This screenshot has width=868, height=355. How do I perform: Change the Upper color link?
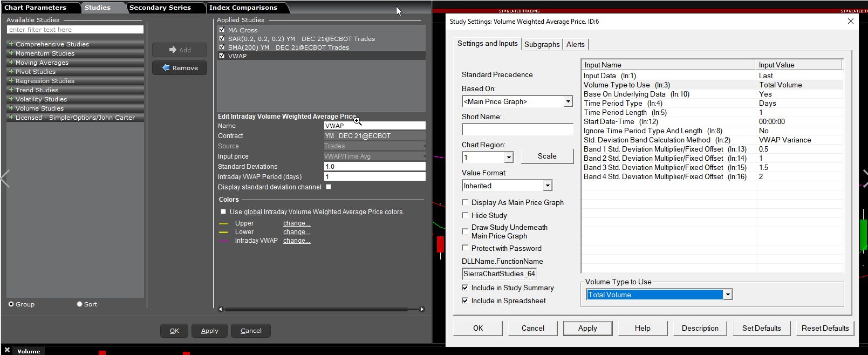pyautogui.click(x=296, y=223)
